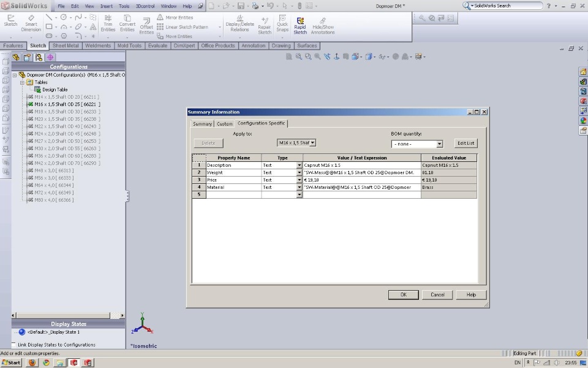This screenshot has width=588, height=368.
Task: Open Firefox from the taskbar
Action: pyautogui.click(x=32, y=362)
